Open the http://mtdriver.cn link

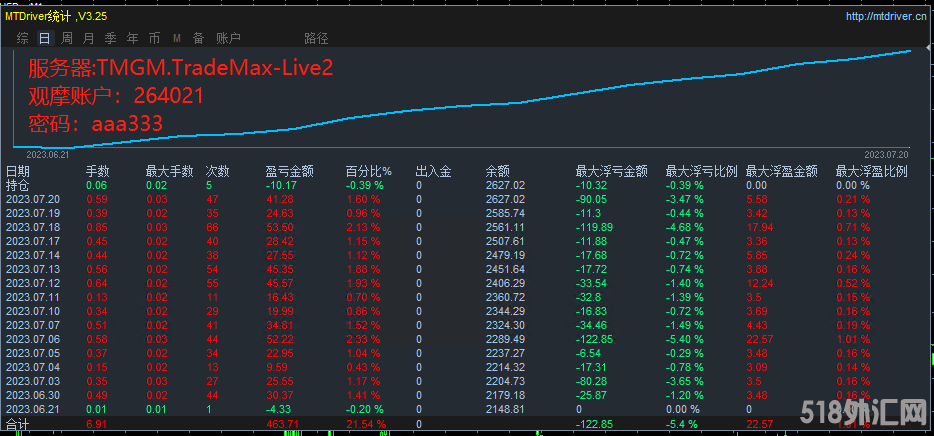click(x=886, y=16)
